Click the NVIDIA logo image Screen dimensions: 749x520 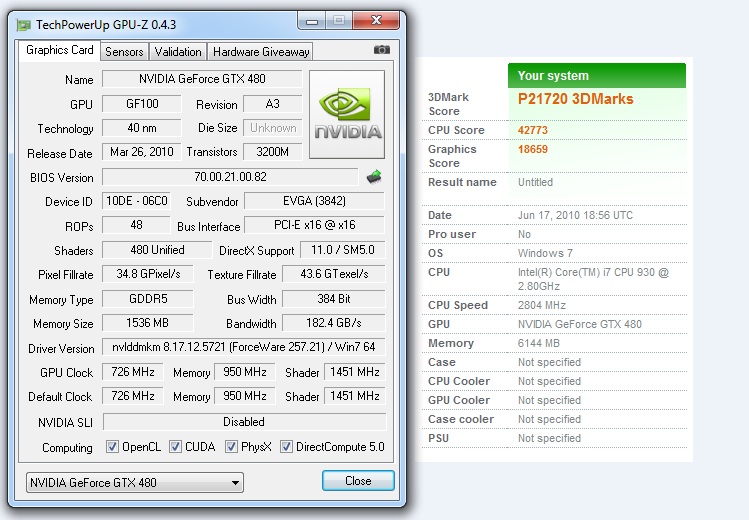pyautogui.click(x=347, y=115)
